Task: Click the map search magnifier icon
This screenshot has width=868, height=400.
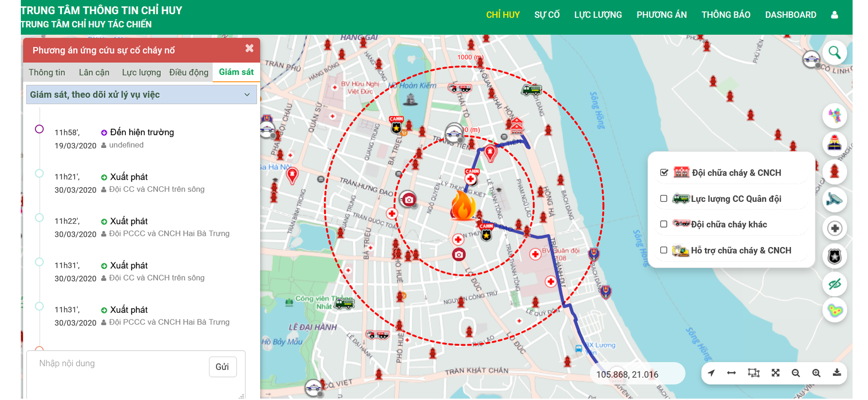Action: (834, 53)
